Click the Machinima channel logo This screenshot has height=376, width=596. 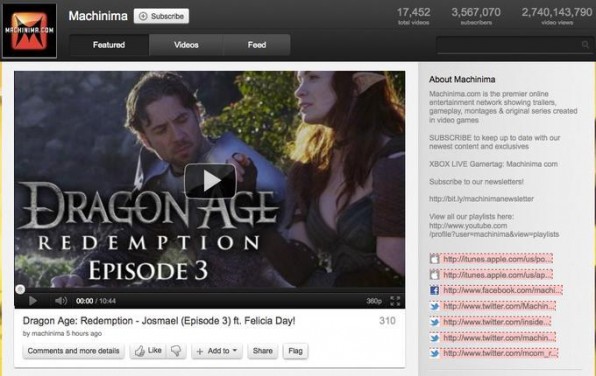coord(29,31)
